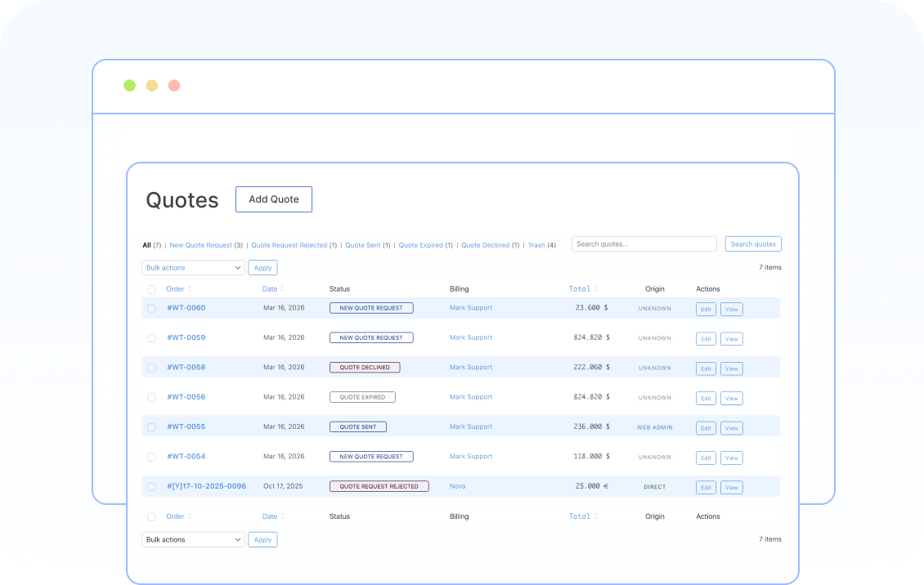Select checkbox for order #WT-0056

pos(151,398)
